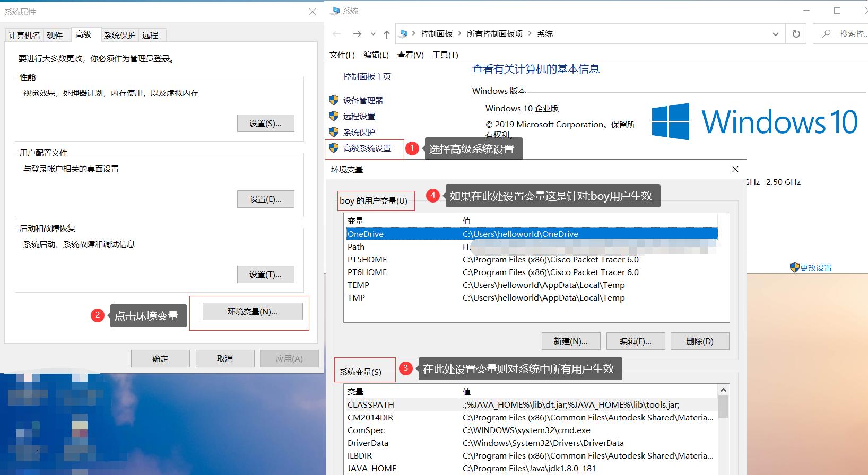Click 编辑(E)... for user variables

coord(636,341)
